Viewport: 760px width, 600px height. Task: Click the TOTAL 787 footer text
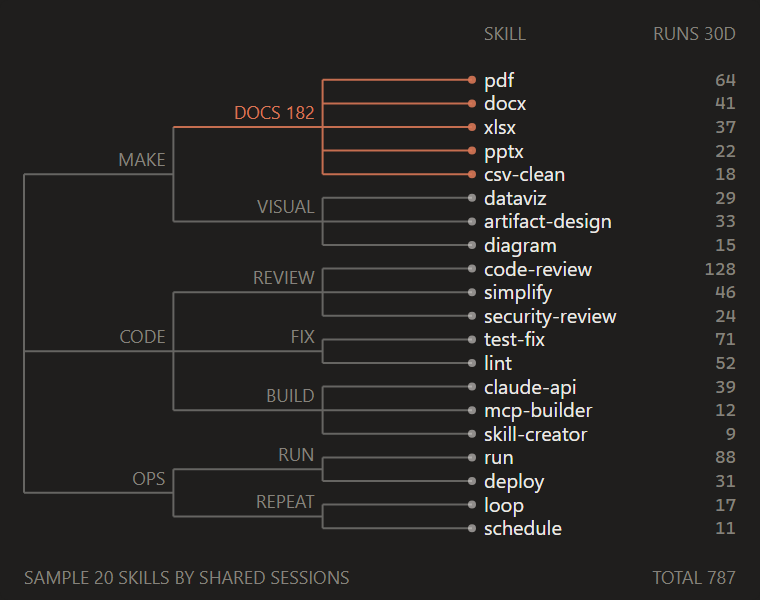click(694, 578)
